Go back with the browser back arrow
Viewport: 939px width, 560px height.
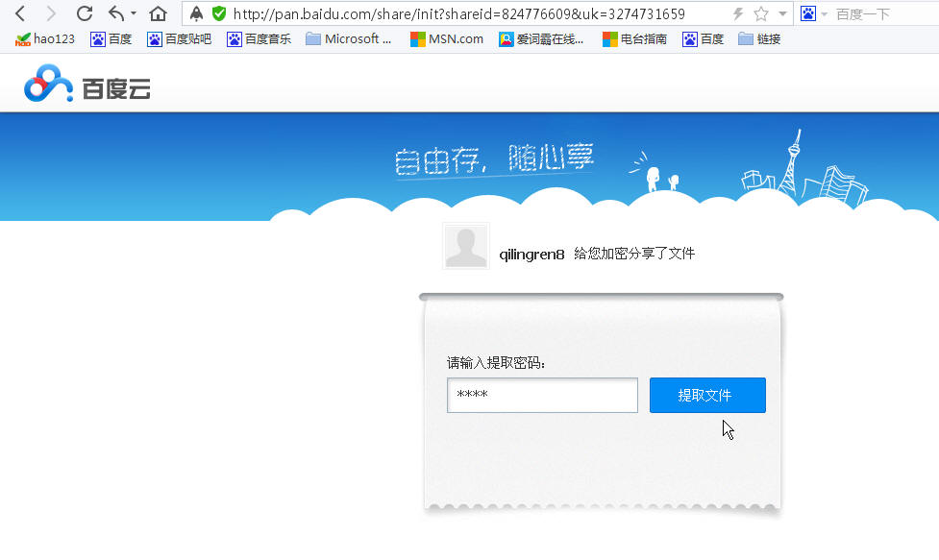20,13
